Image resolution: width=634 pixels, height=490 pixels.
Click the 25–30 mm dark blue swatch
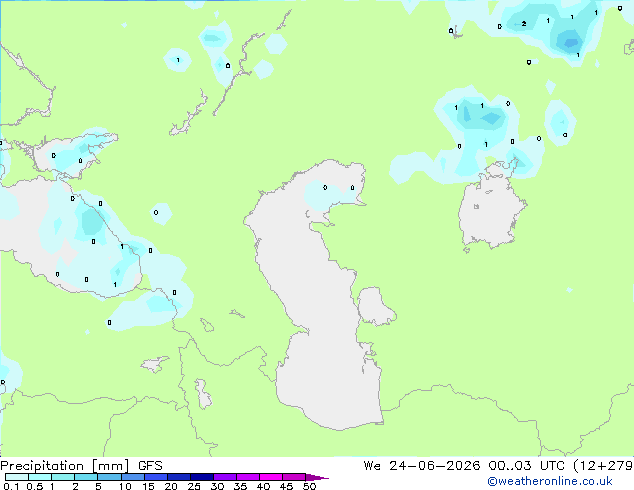202,477
